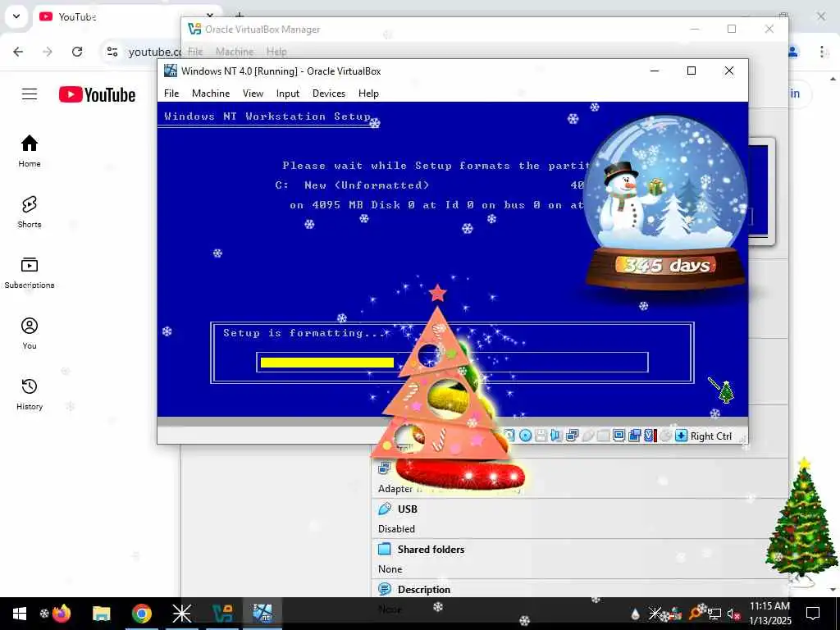Switch to VirtualBox Manager taskbar icon
The height and width of the screenshot is (630, 840).
pos(222,614)
